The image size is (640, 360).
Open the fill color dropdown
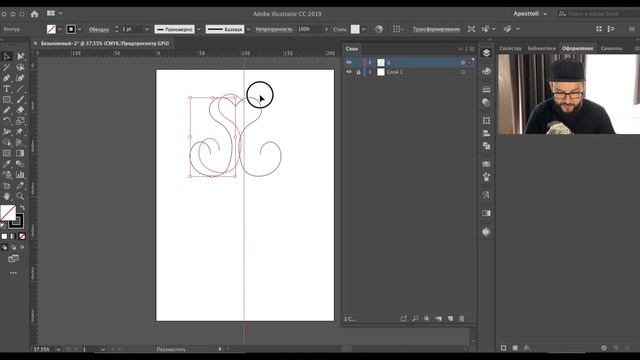point(60,29)
